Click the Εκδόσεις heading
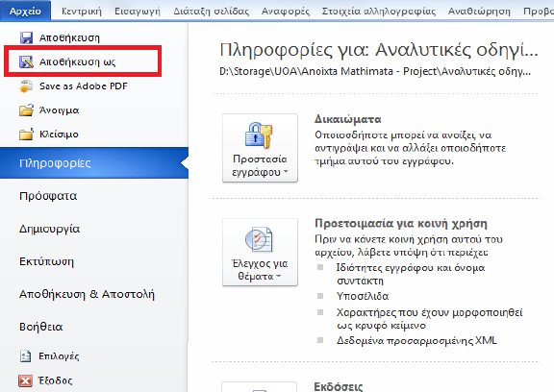The image size is (554, 392). tap(339, 386)
